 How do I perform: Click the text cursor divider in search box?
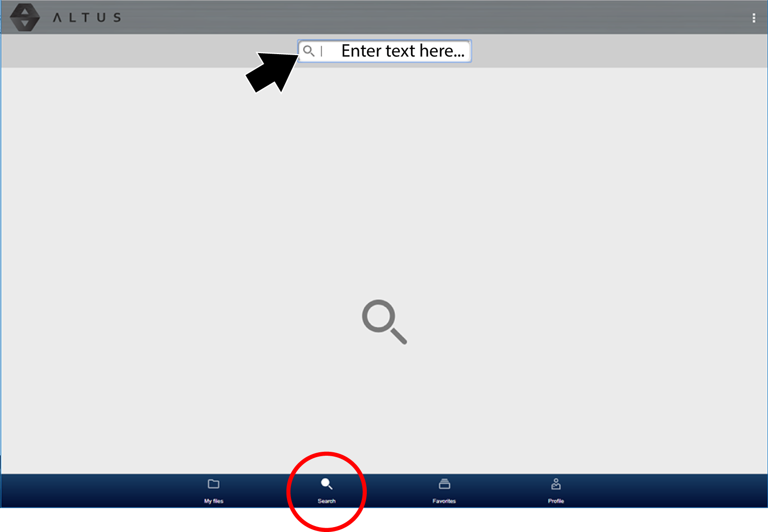[x=321, y=51]
